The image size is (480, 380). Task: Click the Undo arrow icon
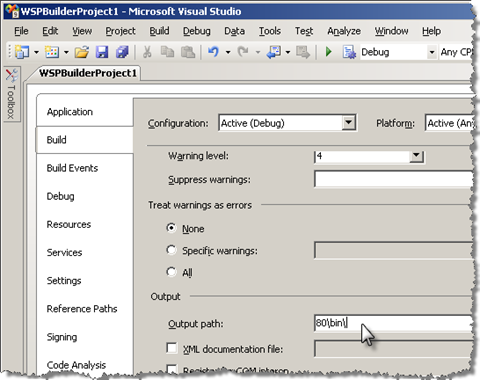(x=213, y=52)
